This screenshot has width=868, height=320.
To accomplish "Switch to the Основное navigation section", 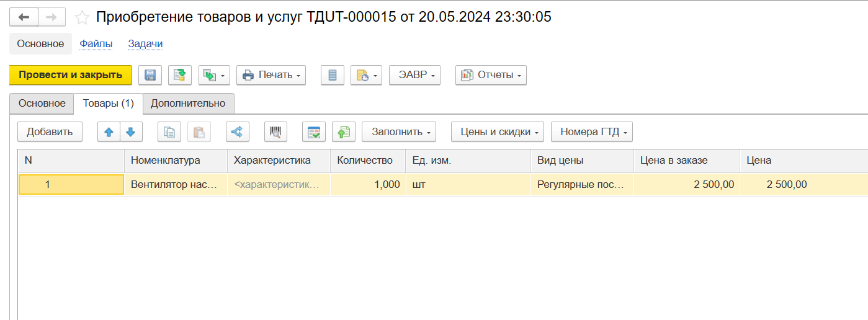I will pyautogui.click(x=40, y=43).
